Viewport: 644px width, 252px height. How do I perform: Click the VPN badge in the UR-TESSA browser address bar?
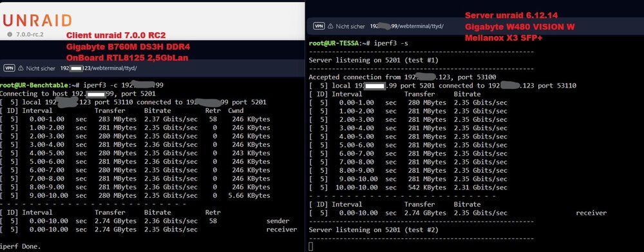tap(319, 26)
